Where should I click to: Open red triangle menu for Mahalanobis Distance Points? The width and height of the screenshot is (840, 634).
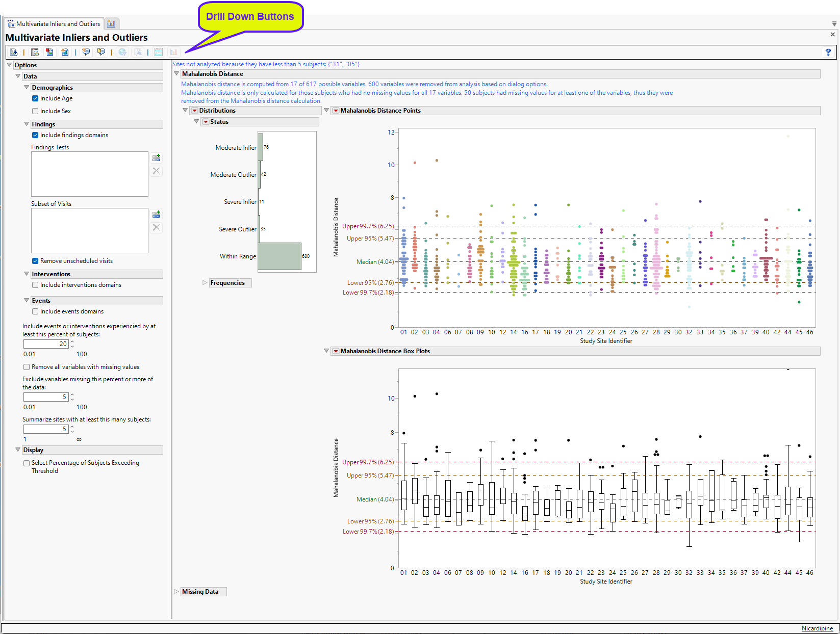(336, 111)
